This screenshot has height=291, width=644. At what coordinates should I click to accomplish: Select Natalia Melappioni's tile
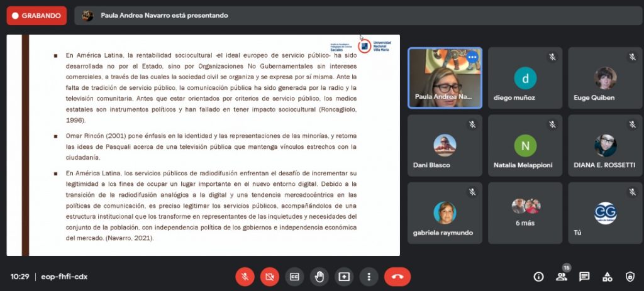point(525,145)
